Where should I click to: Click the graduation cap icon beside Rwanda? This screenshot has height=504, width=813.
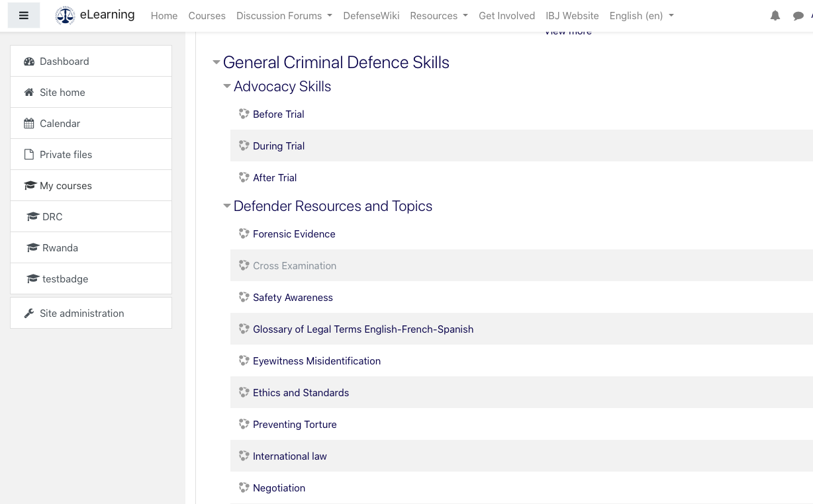click(x=32, y=248)
